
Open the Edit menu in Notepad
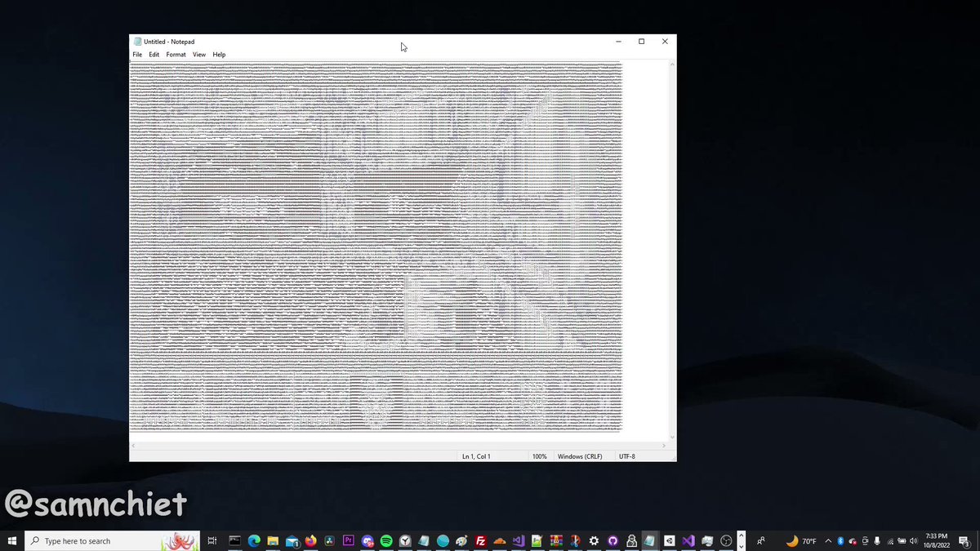point(154,55)
